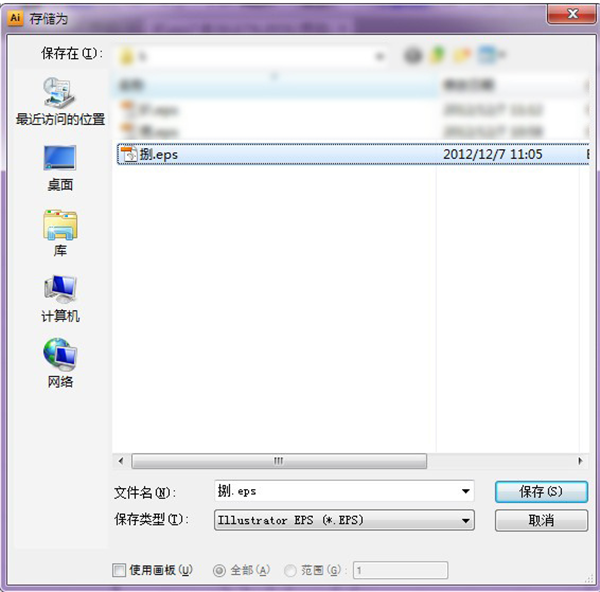Click the create new folder icon

tap(463, 55)
